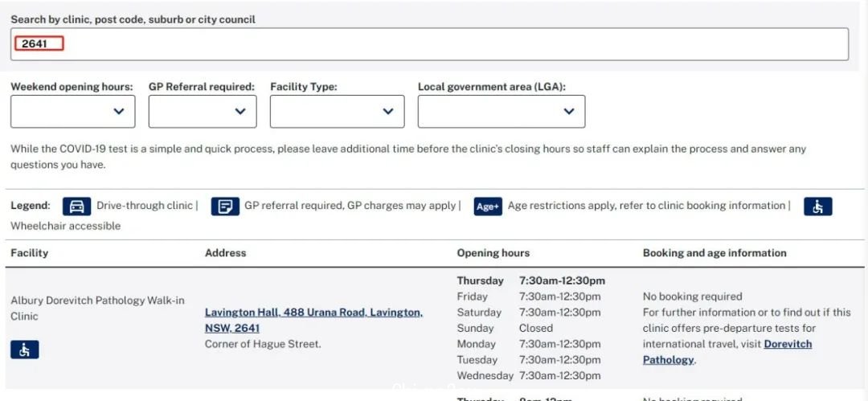Image resolution: width=868 pixels, height=401 pixels.
Task: Click the Sunday Closed opening hours row
Action: tap(505, 328)
